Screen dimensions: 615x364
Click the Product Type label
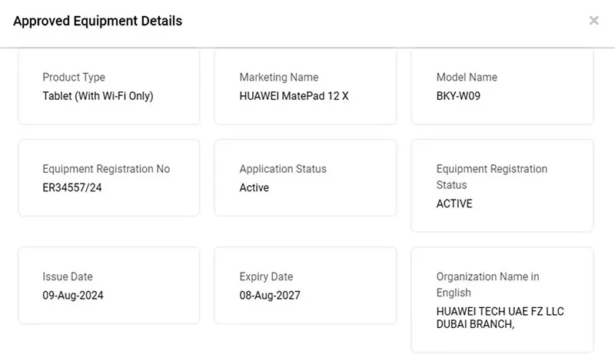coord(74,78)
